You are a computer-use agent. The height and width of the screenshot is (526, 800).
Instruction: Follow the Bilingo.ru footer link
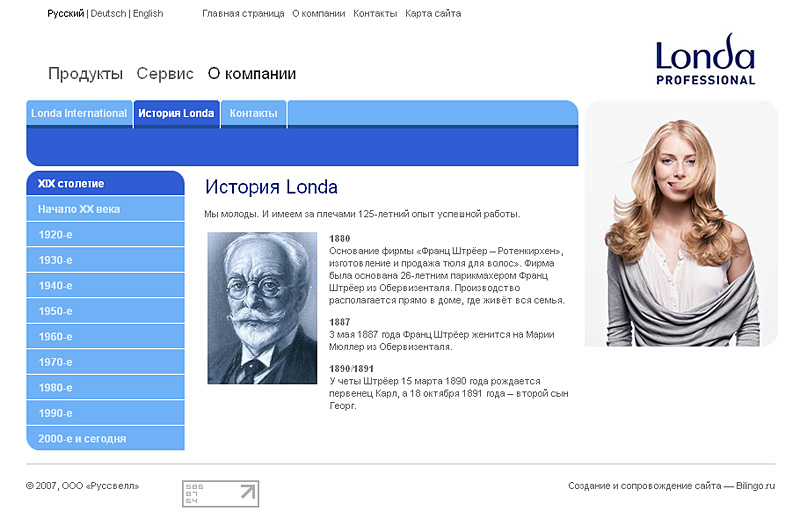tap(755, 486)
